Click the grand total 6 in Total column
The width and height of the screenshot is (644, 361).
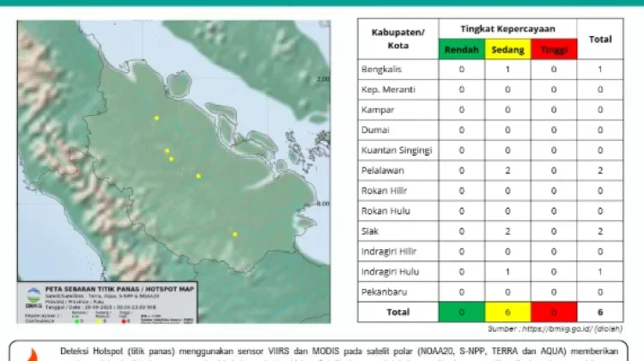(x=600, y=312)
